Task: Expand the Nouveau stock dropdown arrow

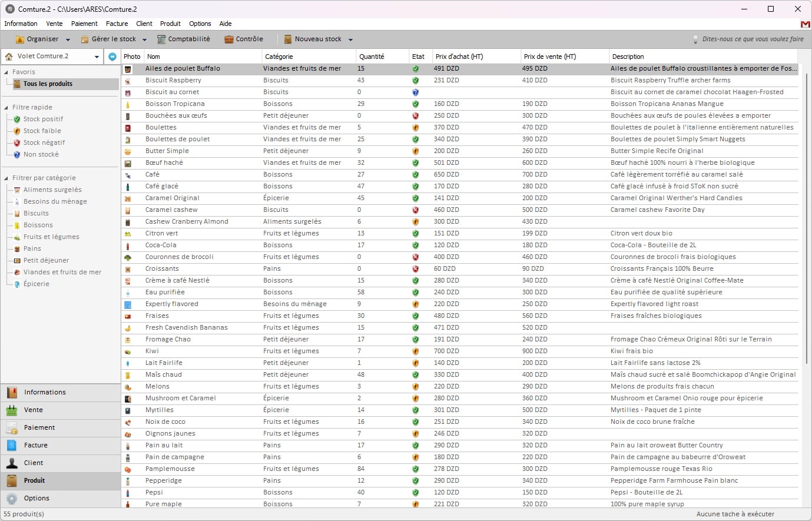Action: tap(350, 40)
